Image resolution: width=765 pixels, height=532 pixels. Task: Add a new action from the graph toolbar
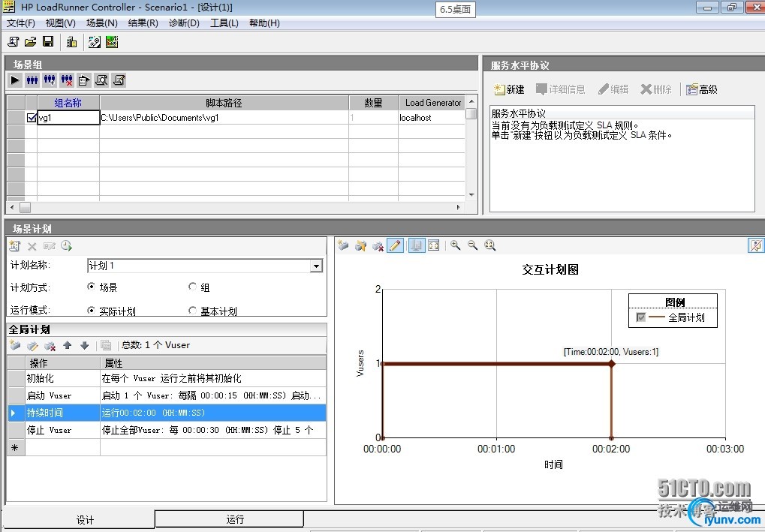[344, 245]
